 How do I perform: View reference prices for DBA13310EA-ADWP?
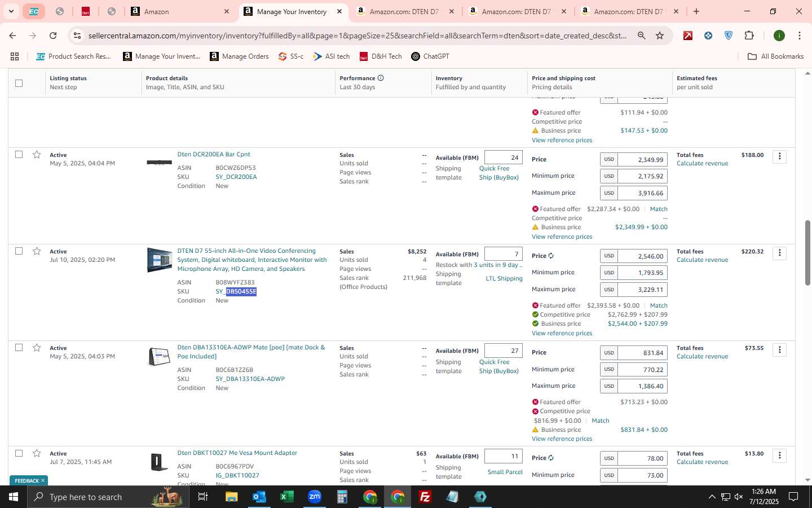pos(562,439)
